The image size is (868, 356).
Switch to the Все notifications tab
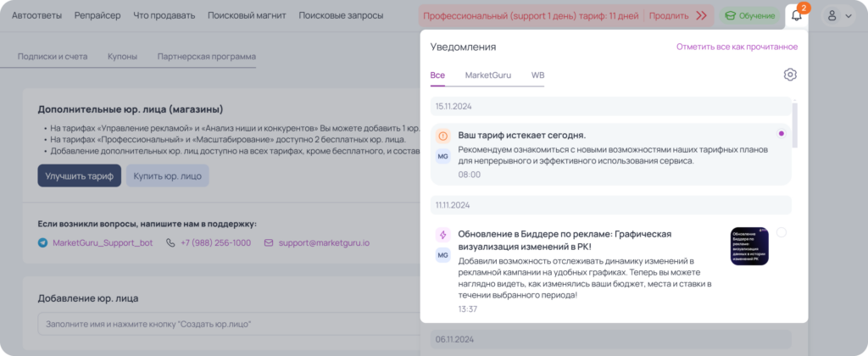tap(437, 75)
